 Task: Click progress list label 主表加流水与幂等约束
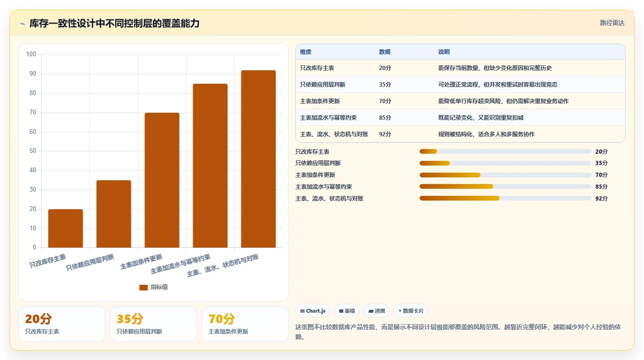(324, 186)
